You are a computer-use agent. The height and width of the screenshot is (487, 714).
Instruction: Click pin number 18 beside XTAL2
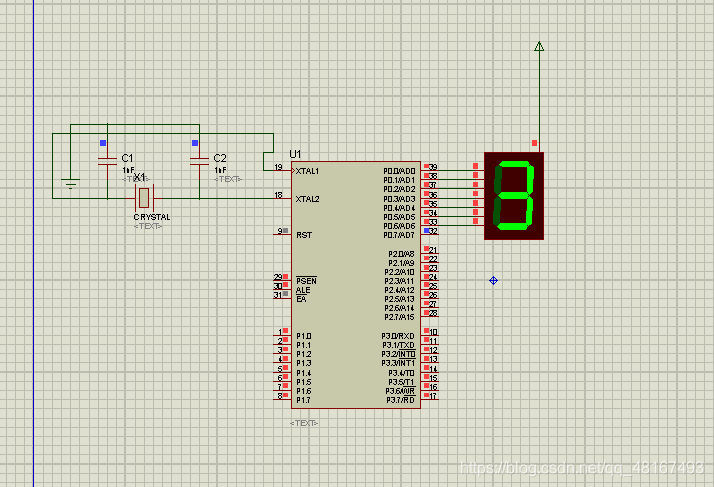[x=278, y=195]
